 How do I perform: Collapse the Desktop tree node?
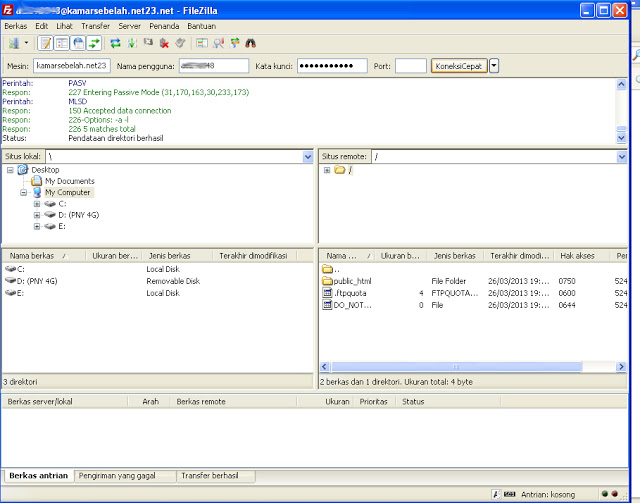(x=10, y=170)
